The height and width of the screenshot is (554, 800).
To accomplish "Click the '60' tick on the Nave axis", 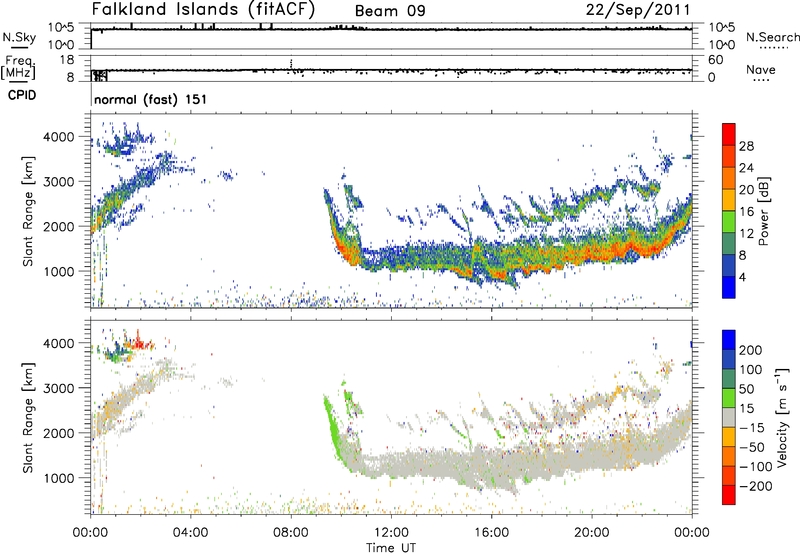I will pos(715,60).
